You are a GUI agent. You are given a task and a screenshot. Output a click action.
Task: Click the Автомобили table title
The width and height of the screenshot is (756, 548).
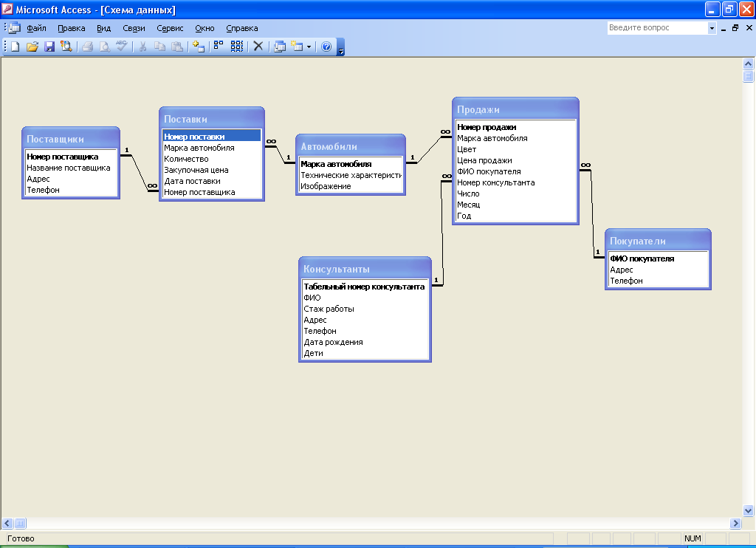pyautogui.click(x=351, y=146)
